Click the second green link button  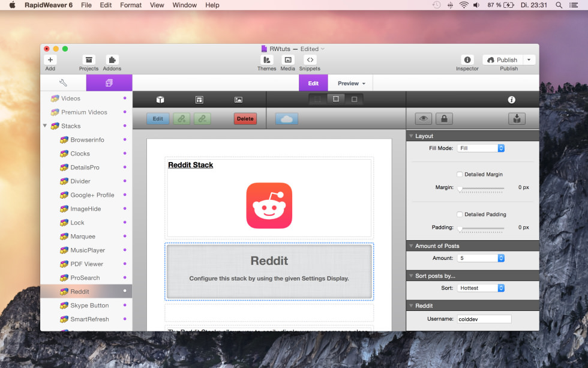click(202, 119)
